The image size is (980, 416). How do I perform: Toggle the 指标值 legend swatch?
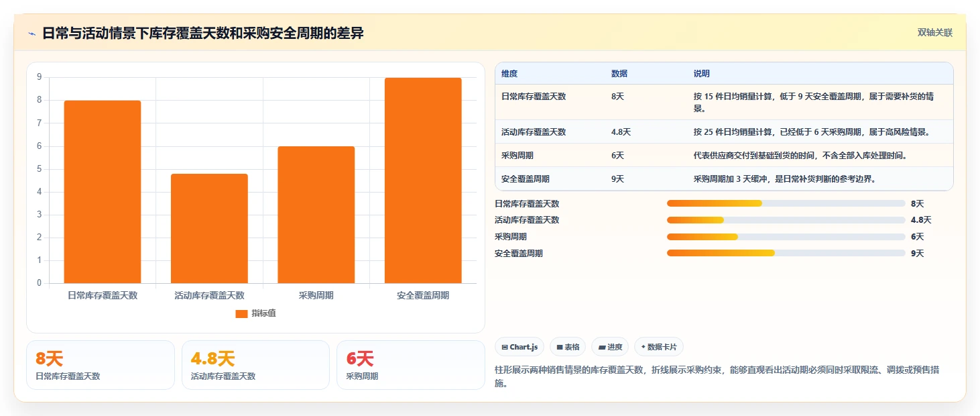click(241, 314)
